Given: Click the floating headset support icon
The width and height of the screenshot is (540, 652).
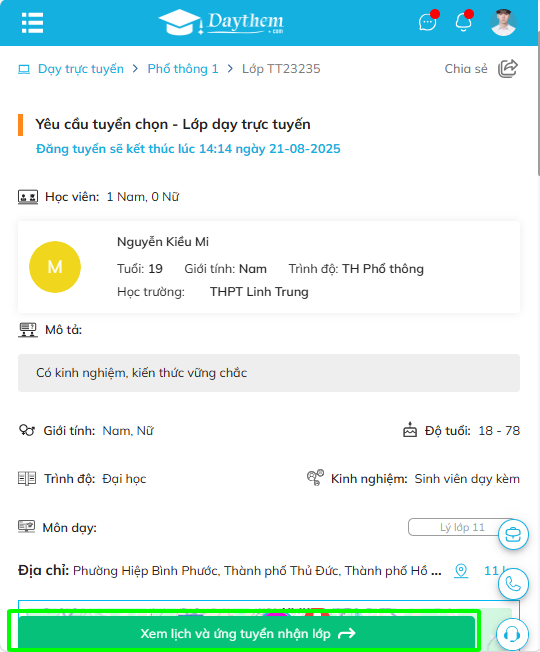Looking at the screenshot, I should [x=513, y=634].
